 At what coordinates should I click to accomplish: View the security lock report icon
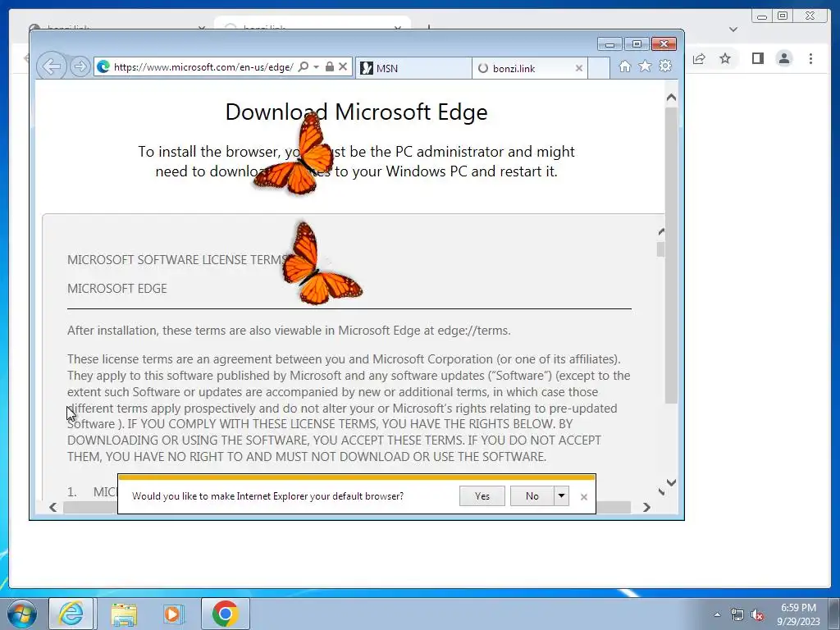pyautogui.click(x=330, y=66)
